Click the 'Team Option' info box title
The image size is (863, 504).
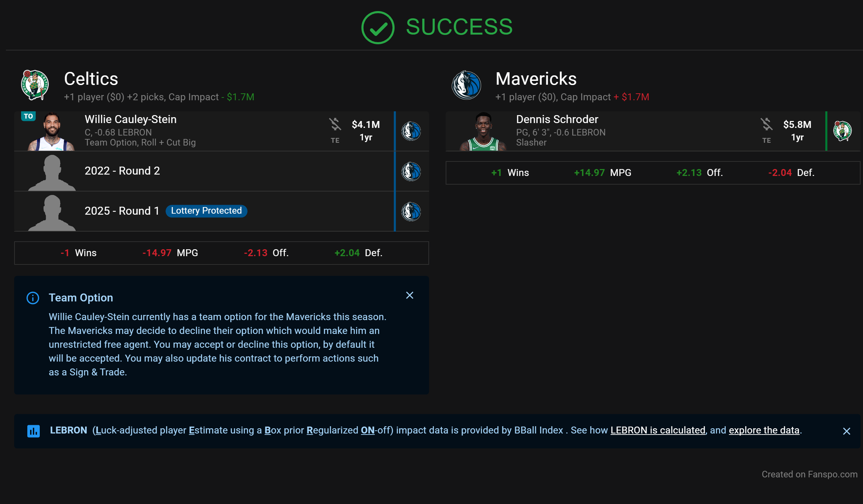tap(81, 298)
